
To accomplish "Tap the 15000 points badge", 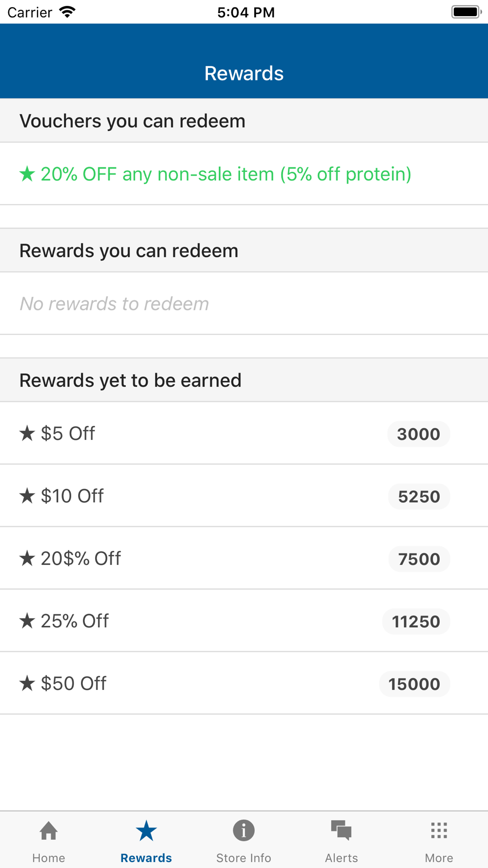I will (414, 684).
